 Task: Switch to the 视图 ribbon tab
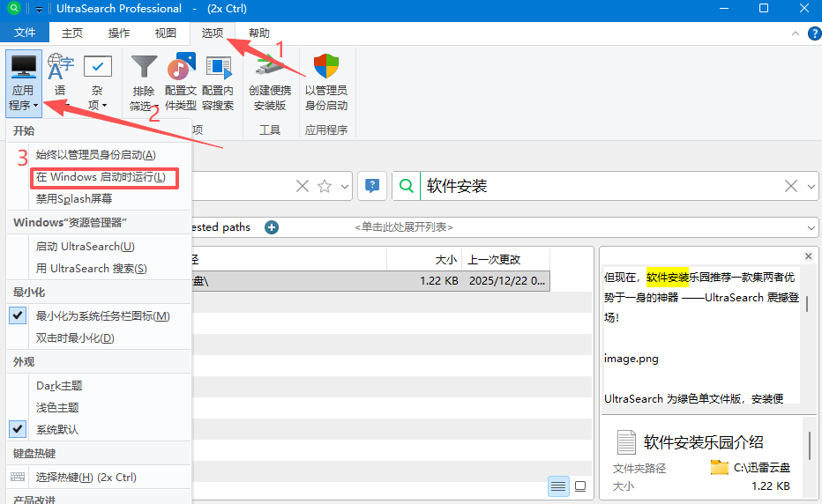[x=165, y=33]
